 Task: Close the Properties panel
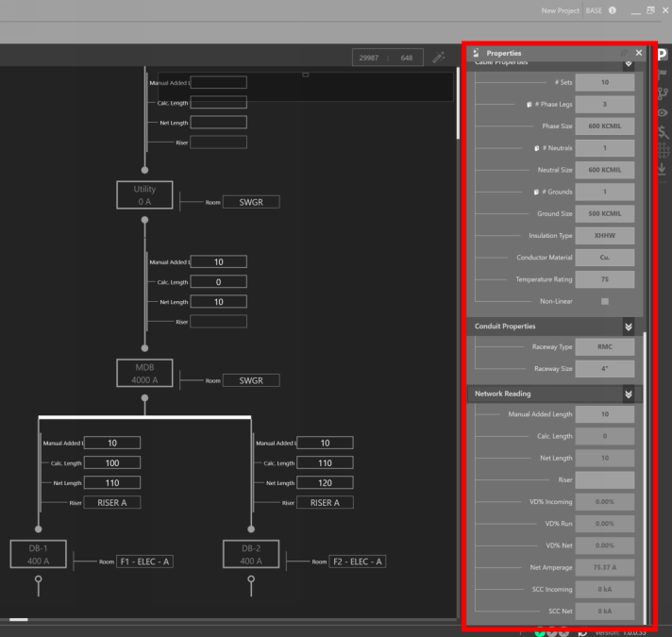click(639, 53)
